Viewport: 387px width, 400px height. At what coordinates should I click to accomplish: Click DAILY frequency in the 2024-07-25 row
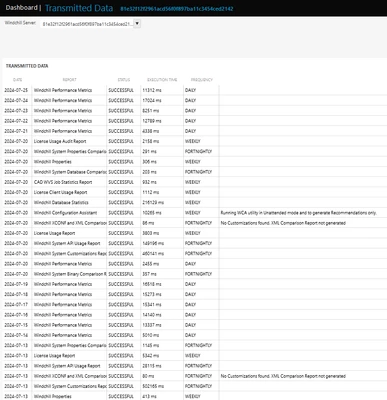(x=190, y=90)
